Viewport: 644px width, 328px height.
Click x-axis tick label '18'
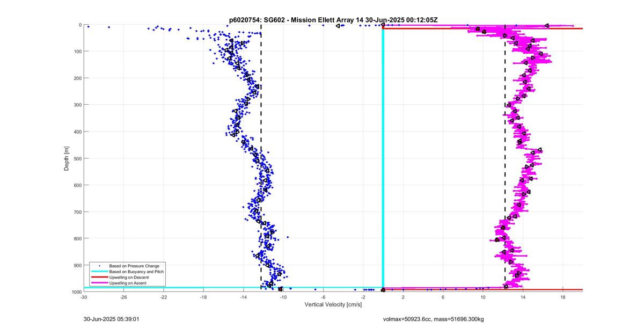pyautogui.click(x=563, y=297)
